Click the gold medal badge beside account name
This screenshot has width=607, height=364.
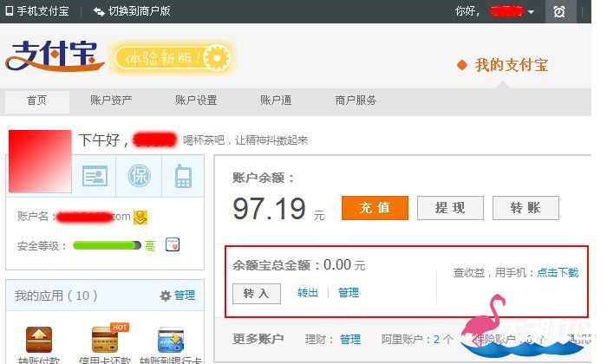point(140,218)
